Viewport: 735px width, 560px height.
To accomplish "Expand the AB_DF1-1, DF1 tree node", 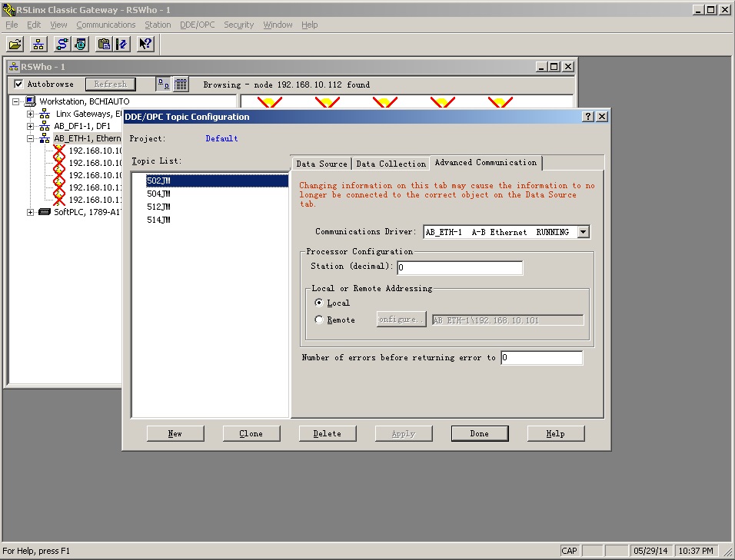I will tap(31, 126).
